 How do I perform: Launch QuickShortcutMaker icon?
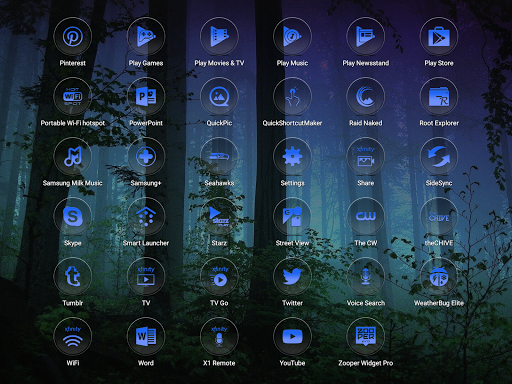292,96
